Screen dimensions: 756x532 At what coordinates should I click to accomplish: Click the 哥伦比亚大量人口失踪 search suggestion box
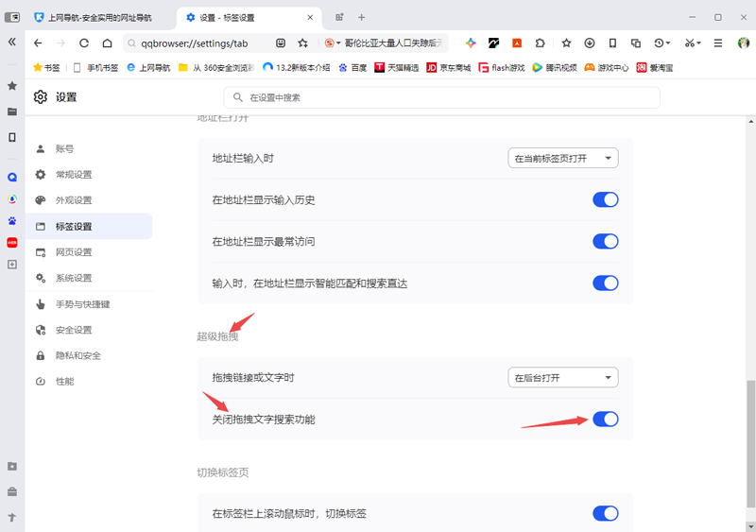tap(393, 43)
